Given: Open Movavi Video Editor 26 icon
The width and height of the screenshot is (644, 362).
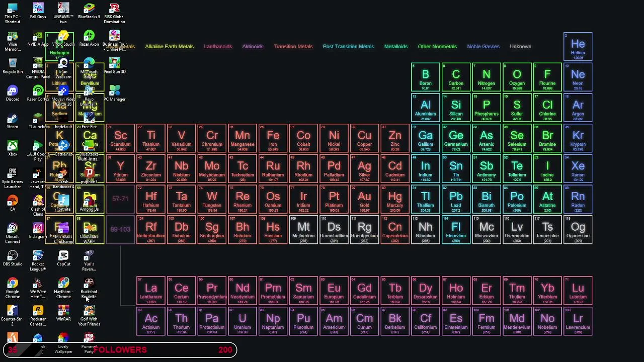Looking at the screenshot, I should (x=63, y=96).
